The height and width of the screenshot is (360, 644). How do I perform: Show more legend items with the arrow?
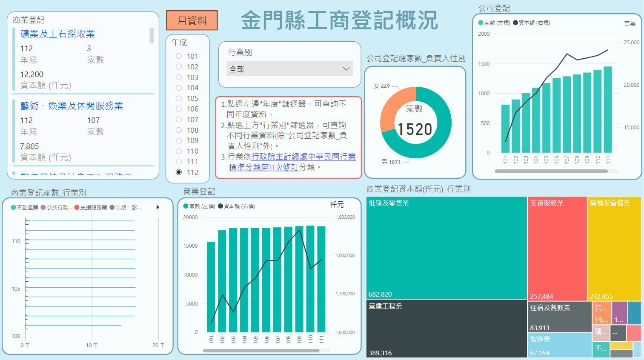tap(157, 207)
